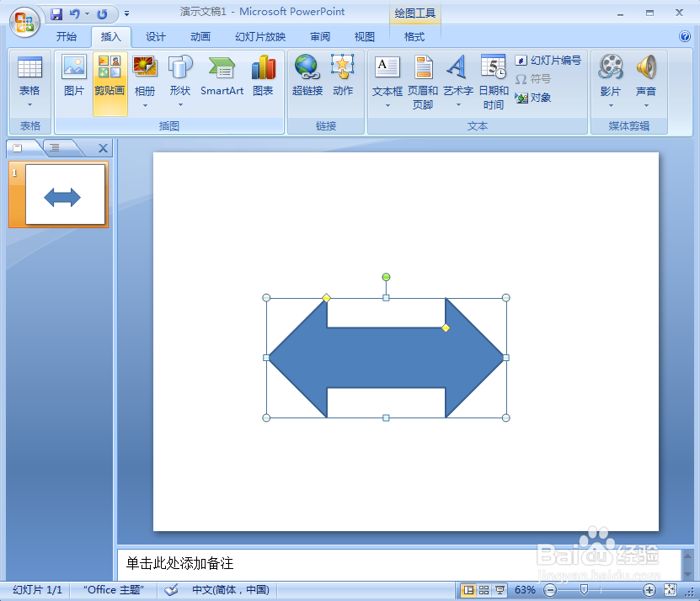This screenshot has height=601, width=700.
Task: Click the 幻灯片 1/1 status bar entry
Action: [38, 590]
